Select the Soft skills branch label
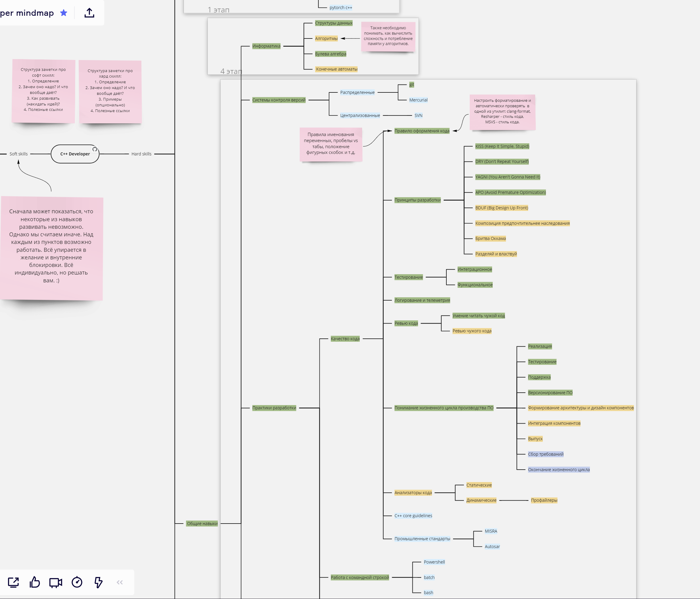700x599 pixels. [18, 154]
